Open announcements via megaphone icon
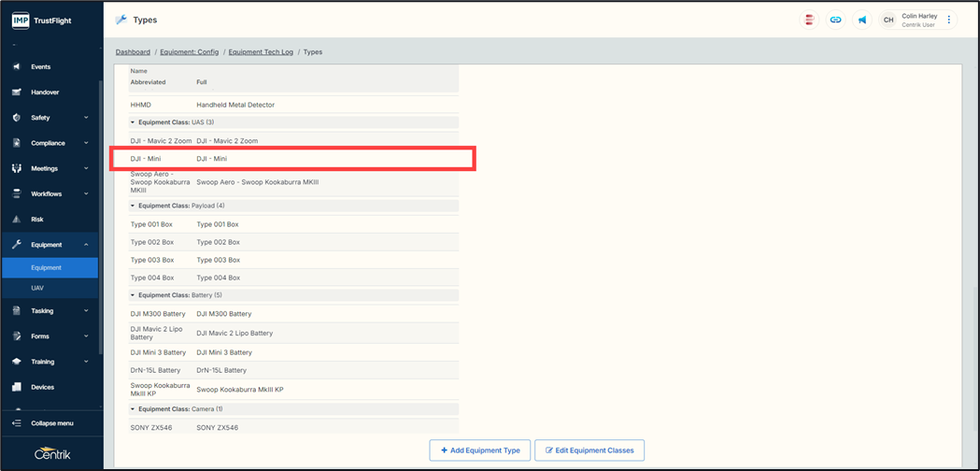This screenshot has width=980, height=471. point(862,20)
